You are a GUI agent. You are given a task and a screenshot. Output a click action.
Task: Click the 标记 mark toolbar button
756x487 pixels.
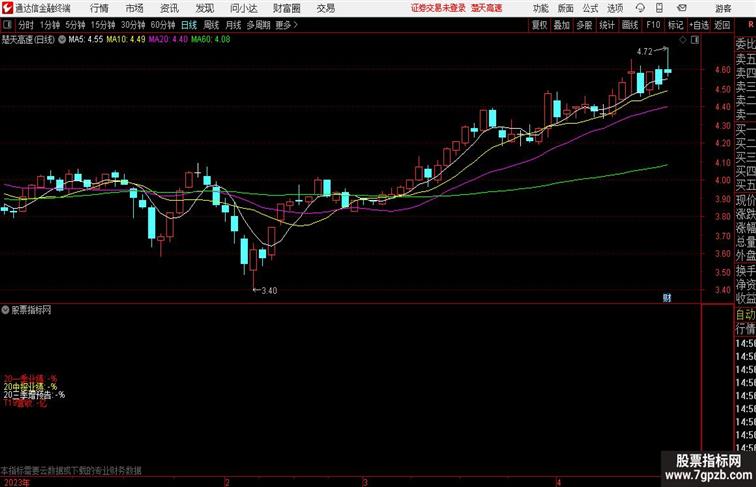point(675,25)
